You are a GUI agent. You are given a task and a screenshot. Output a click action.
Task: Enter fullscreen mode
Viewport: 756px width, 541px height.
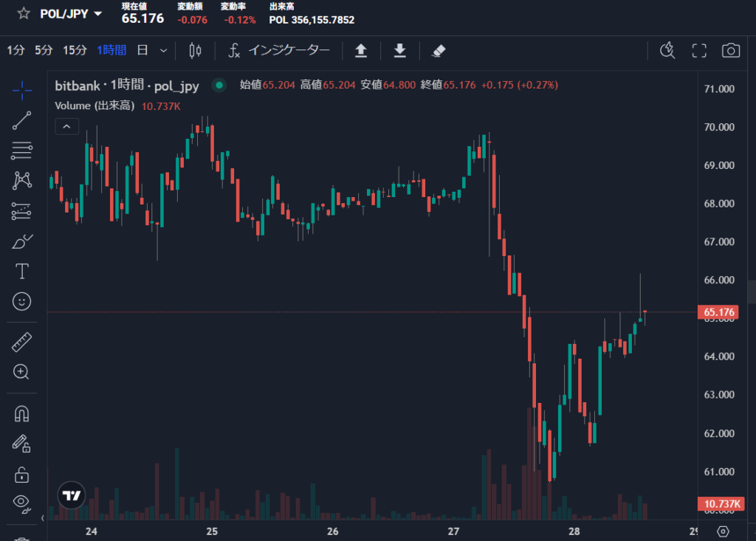[x=698, y=50]
